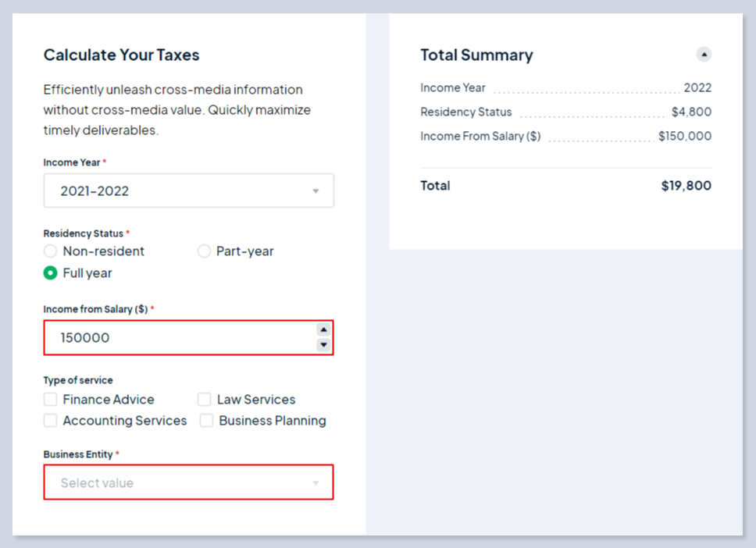The height and width of the screenshot is (548, 756).
Task: Choose the Part-year residency radio button
Action: pos(204,251)
